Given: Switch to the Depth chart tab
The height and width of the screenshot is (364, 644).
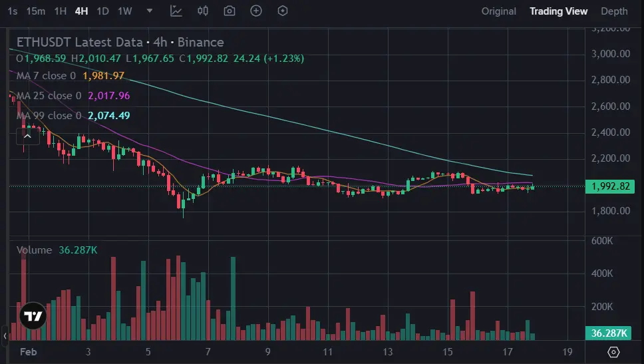Looking at the screenshot, I should pyautogui.click(x=614, y=11).
